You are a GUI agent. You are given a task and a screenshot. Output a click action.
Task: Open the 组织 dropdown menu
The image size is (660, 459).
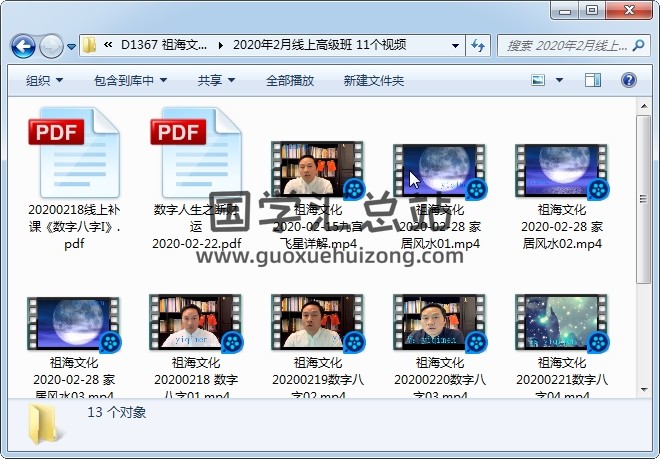coord(45,80)
